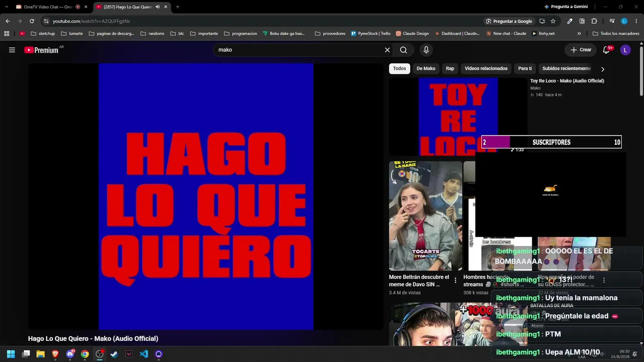644x362 pixels.
Task: Close the Hago Lo Que Quiero tab
Action: pos(166,7)
